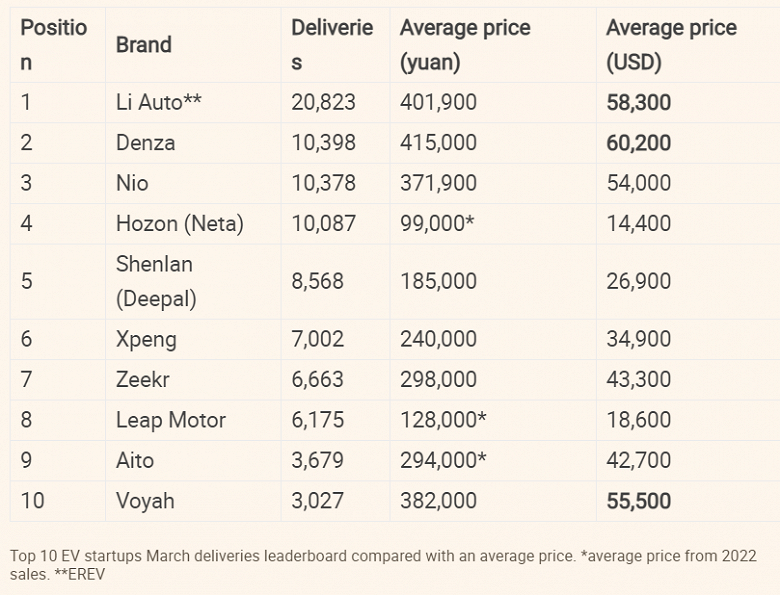Image resolution: width=780 pixels, height=595 pixels.
Task: Select the Zeekr brand cell
Action: [144, 380]
